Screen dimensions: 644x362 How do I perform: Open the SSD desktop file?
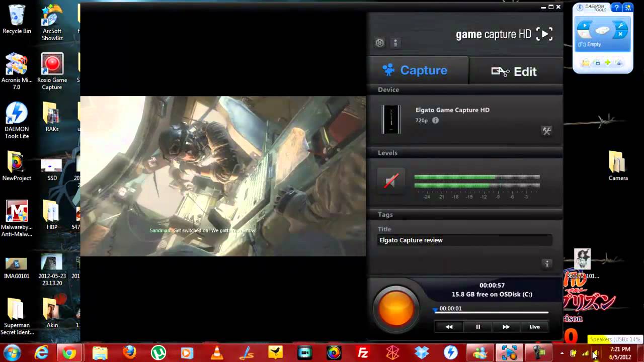(52, 169)
